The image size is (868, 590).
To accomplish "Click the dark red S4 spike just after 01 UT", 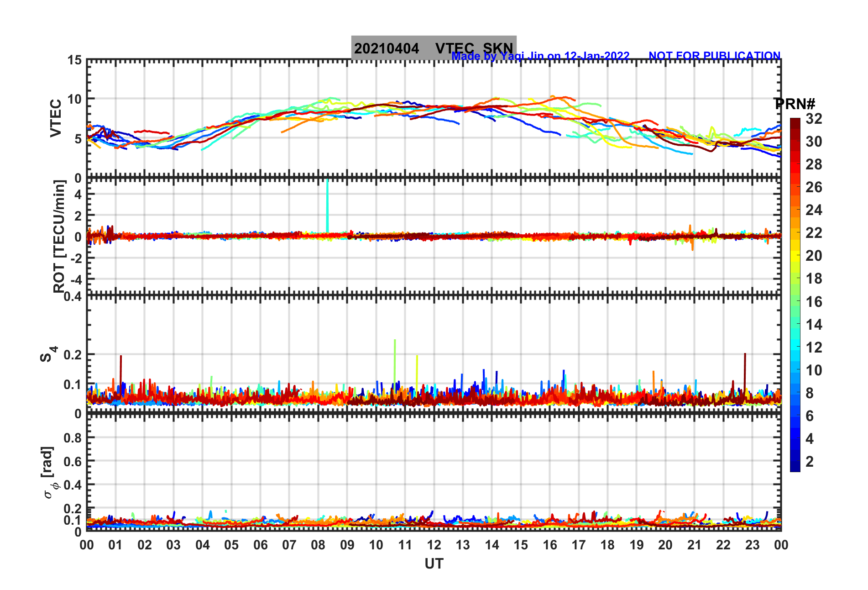I will coord(121,357).
